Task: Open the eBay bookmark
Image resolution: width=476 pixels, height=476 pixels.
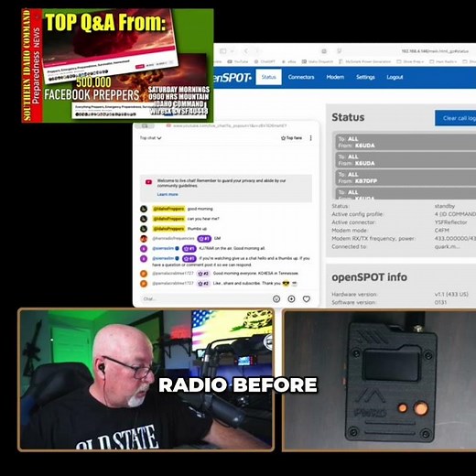Action: click(x=288, y=61)
